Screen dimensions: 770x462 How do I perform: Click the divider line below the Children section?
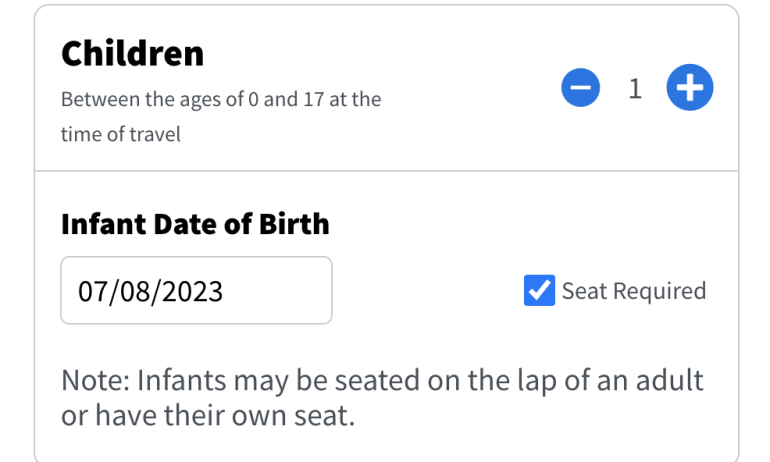click(386, 171)
